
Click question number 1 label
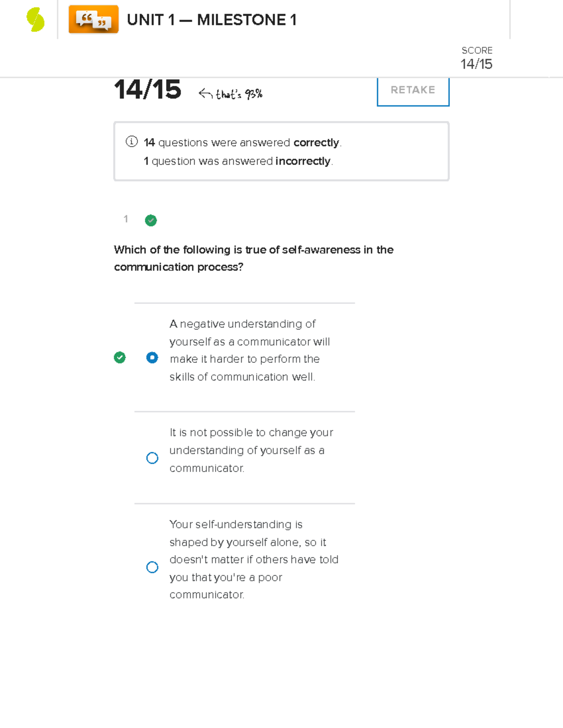click(x=126, y=219)
